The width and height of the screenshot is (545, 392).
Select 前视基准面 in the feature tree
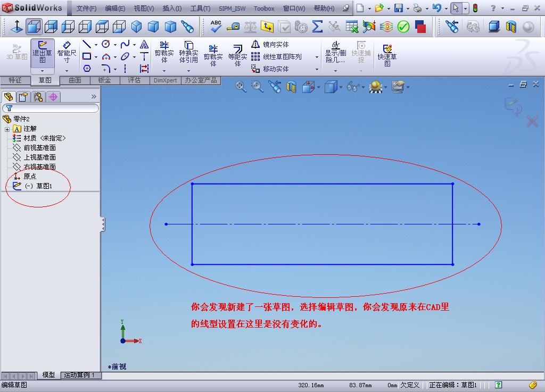[x=39, y=148]
